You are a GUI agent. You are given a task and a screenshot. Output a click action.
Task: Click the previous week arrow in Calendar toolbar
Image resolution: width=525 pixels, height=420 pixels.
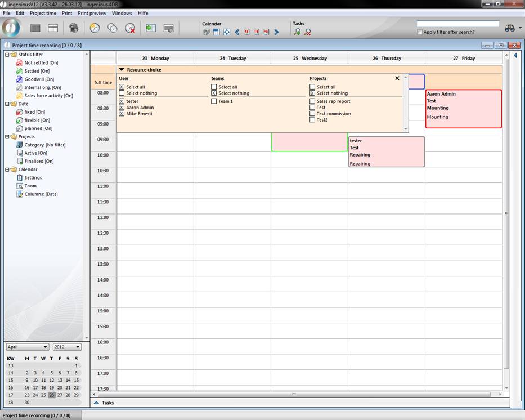[237, 32]
